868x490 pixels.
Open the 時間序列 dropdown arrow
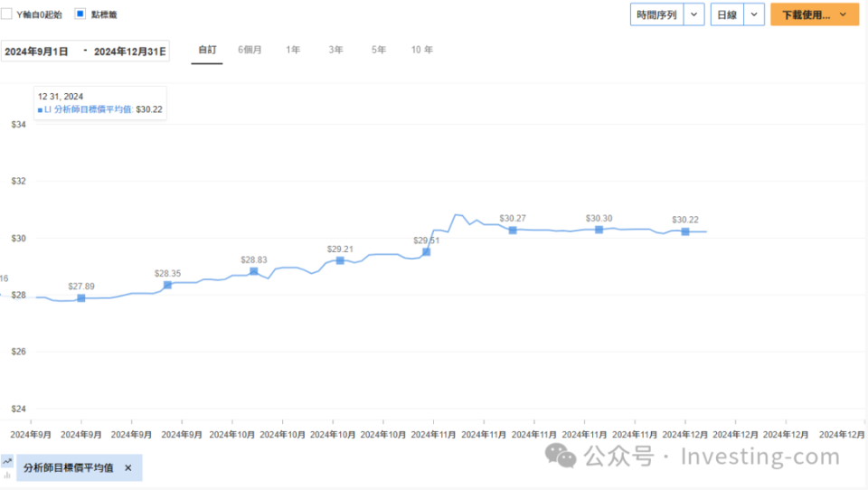coord(693,15)
